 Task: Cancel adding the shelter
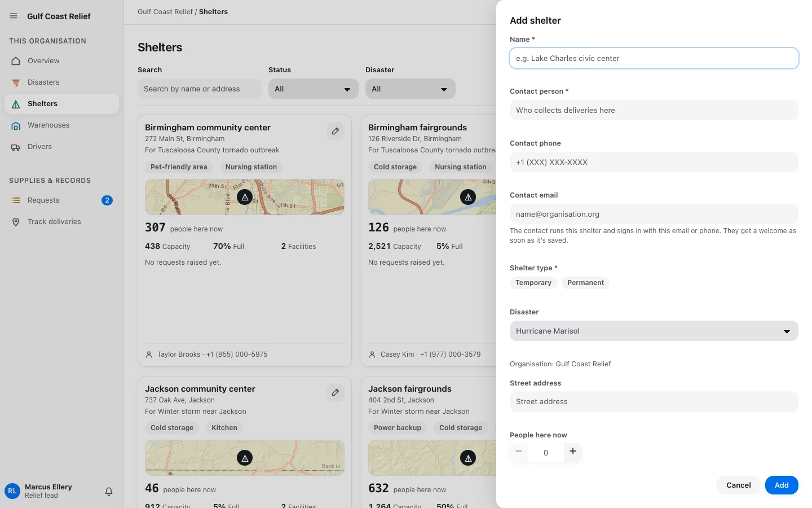pos(739,485)
